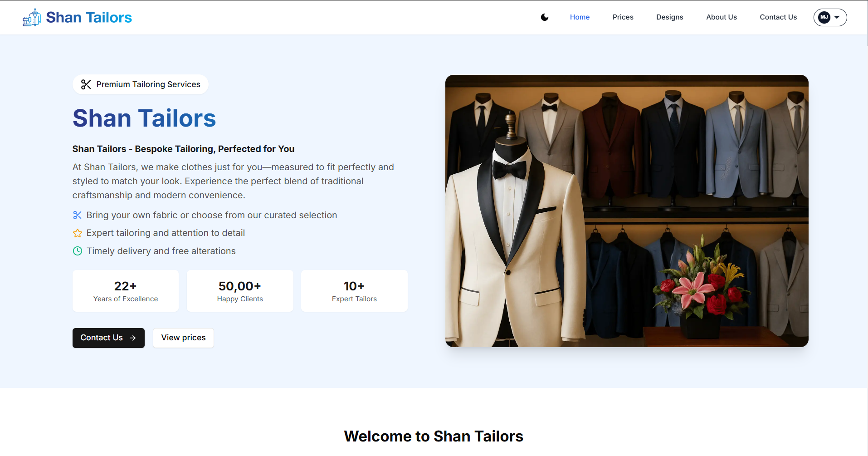Click the Contact Us button

(x=108, y=338)
